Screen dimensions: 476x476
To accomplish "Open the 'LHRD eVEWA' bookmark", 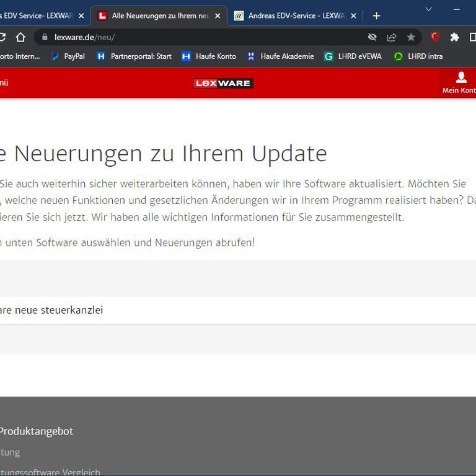I will pyautogui.click(x=353, y=56).
